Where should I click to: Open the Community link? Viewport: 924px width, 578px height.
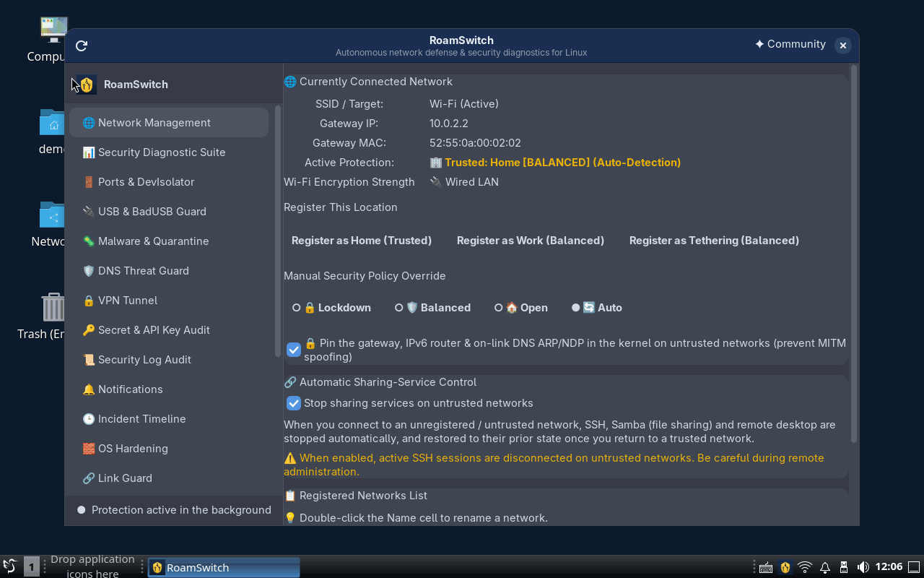[x=790, y=44]
